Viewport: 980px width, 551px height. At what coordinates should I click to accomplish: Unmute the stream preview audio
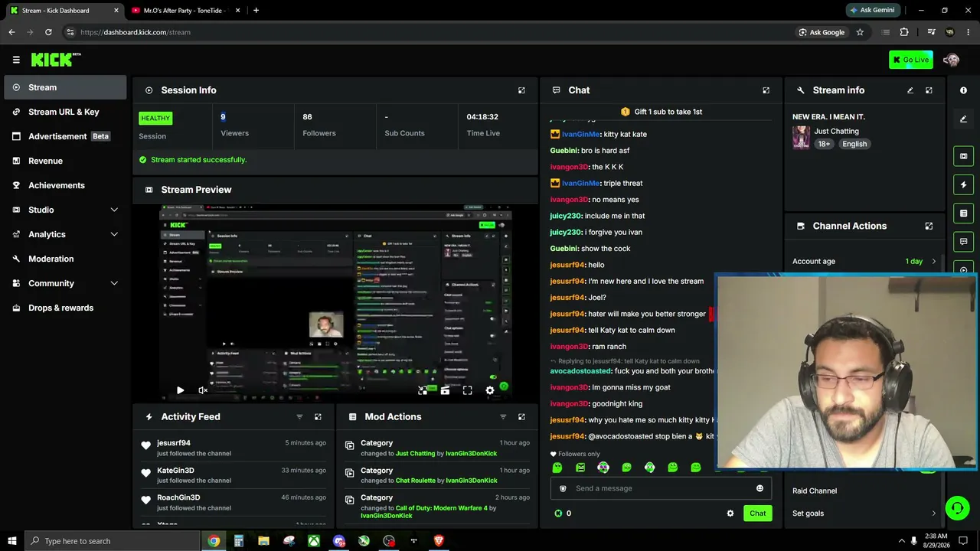tap(203, 390)
